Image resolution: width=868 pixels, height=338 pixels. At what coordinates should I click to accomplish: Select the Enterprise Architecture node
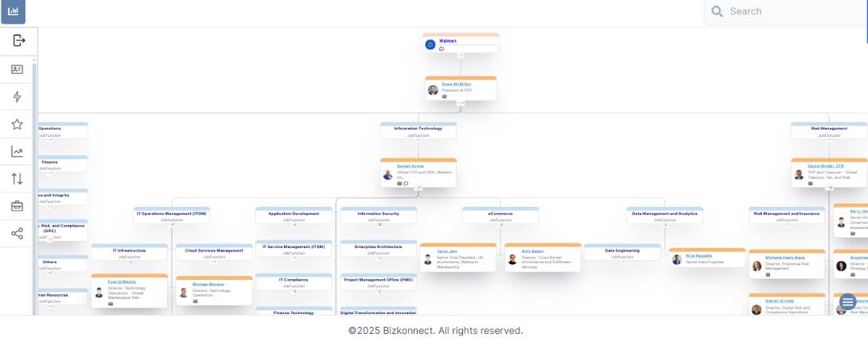pos(379,249)
